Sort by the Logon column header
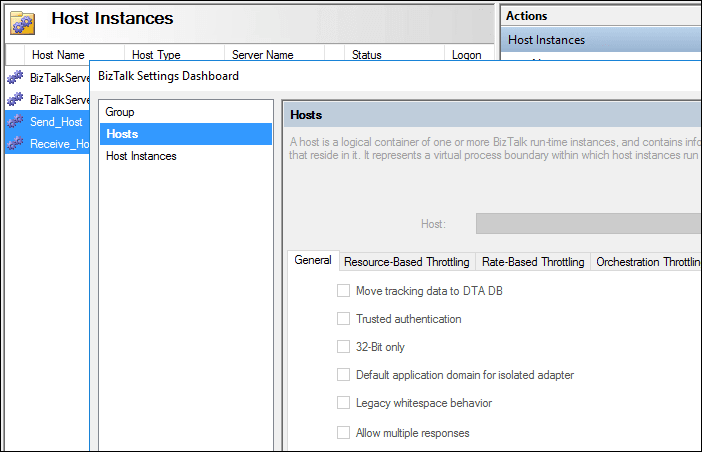This screenshot has width=702, height=452. tap(467, 55)
